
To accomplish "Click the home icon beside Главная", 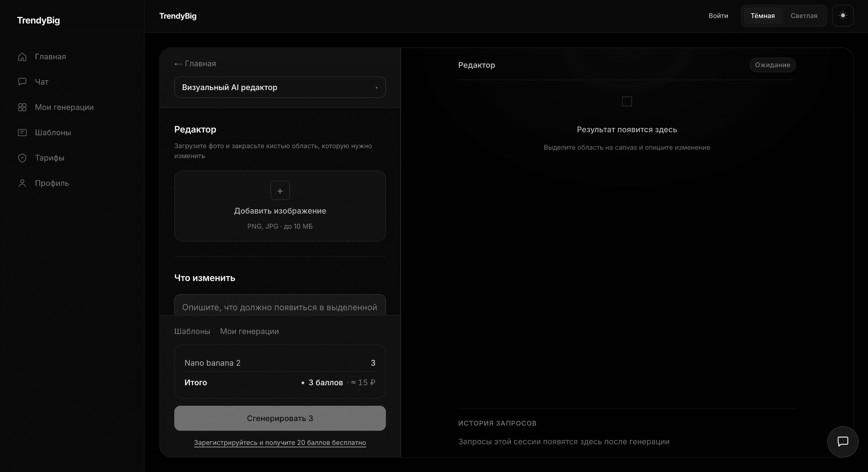I will pyautogui.click(x=22, y=57).
